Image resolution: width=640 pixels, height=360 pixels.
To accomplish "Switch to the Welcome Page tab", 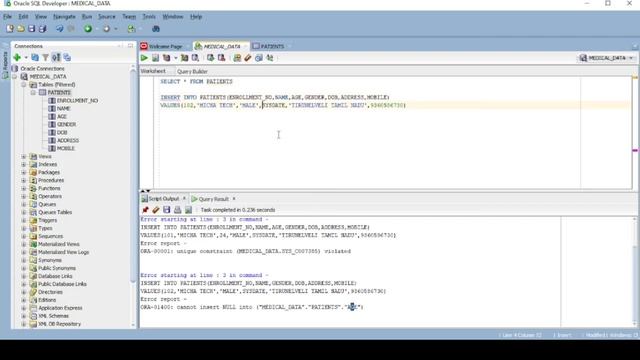I will coord(162,47).
